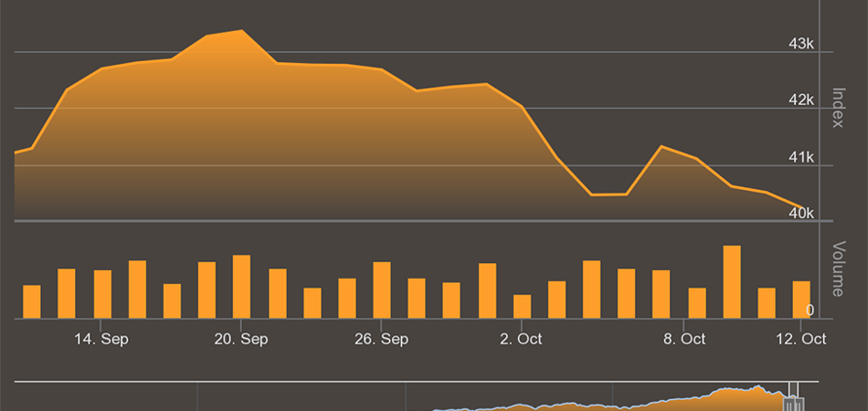Click the local index peak before 8. Oct
This screenshot has height=411, width=868.
(662, 146)
